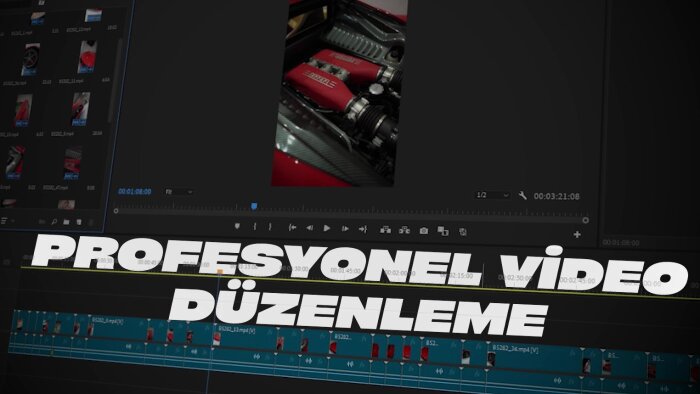This screenshot has width=700, height=394.
Task: Click the right handle of monitor zoom bar
Action: point(585,220)
